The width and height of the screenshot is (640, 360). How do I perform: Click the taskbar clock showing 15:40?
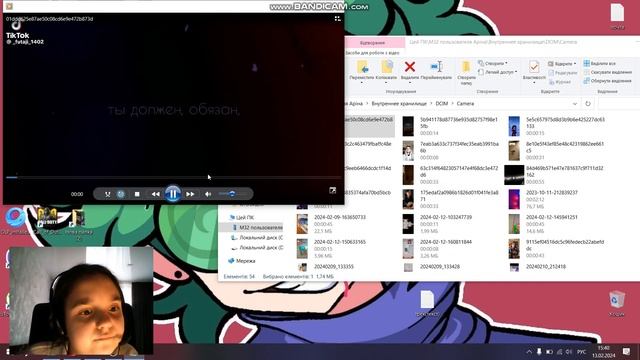coord(604,351)
